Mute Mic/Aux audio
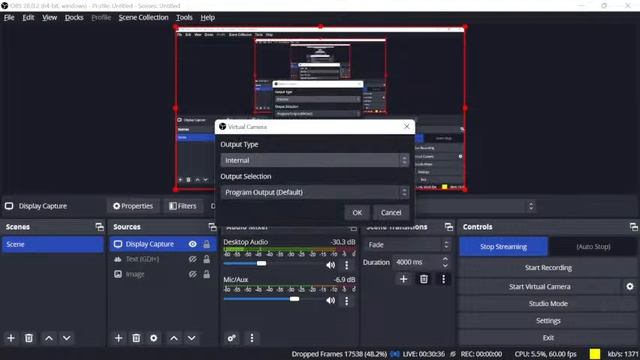The image size is (640, 360). tap(331, 301)
